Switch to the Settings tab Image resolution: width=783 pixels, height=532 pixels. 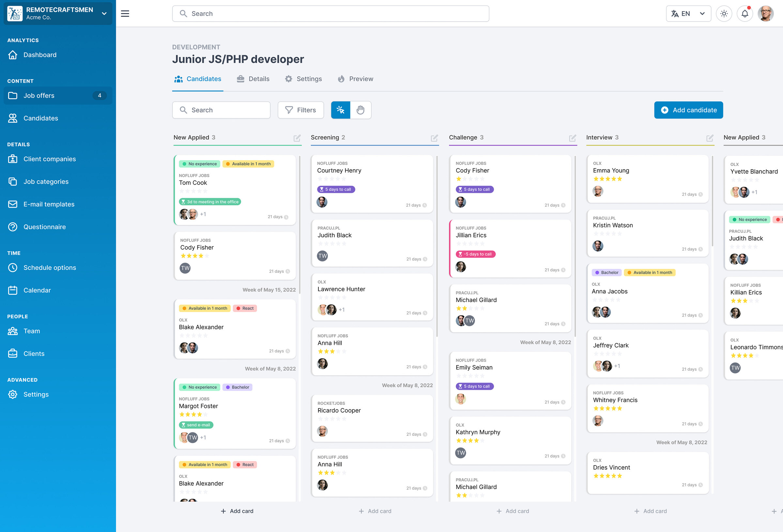[x=303, y=79]
